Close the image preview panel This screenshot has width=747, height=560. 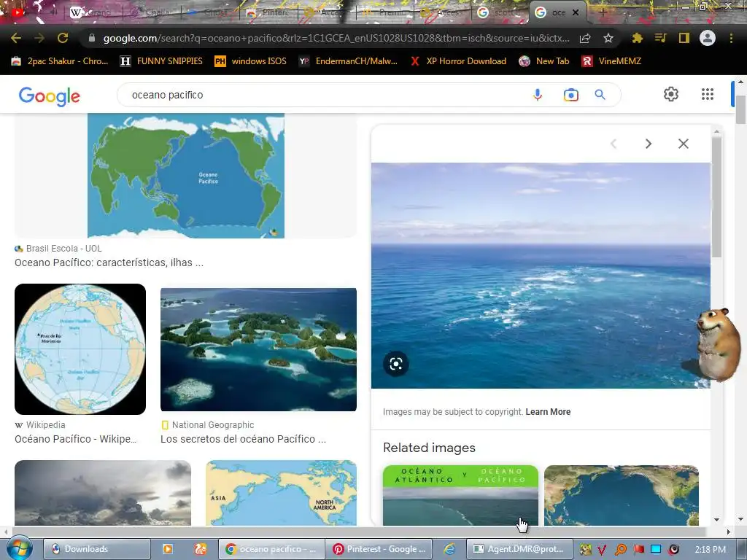click(x=683, y=144)
